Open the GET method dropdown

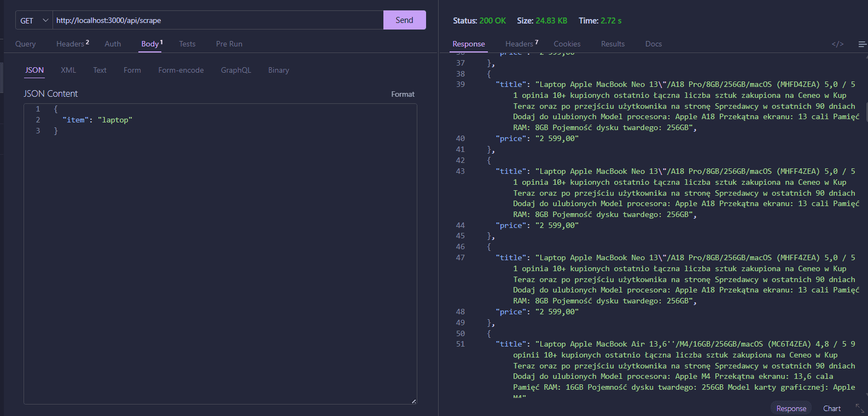click(34, 20)
